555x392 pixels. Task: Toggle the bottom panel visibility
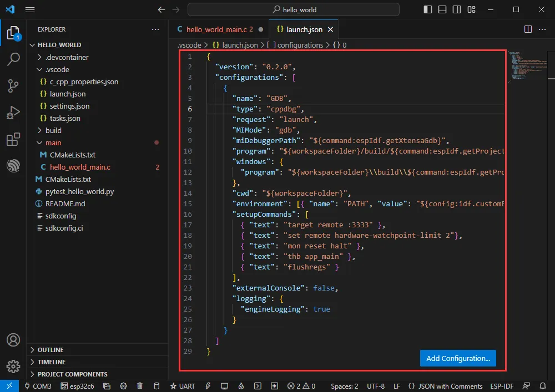point(442,9)
